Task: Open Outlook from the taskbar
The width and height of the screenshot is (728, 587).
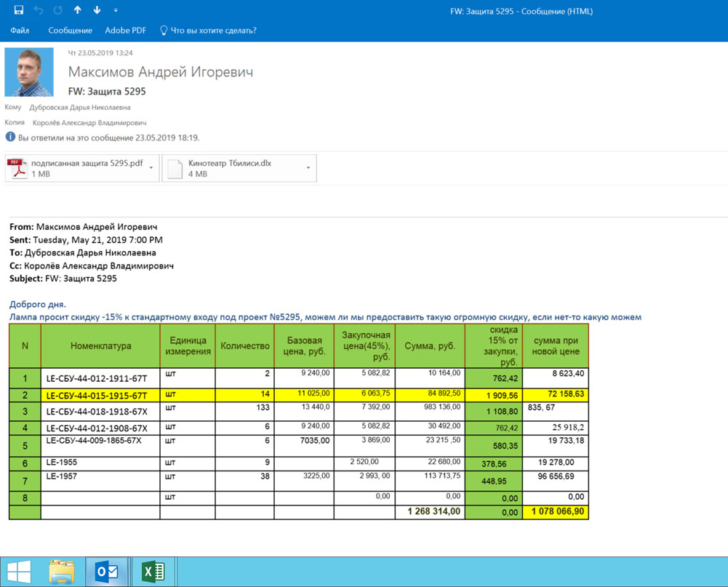Action: click(x=107, y=572)
